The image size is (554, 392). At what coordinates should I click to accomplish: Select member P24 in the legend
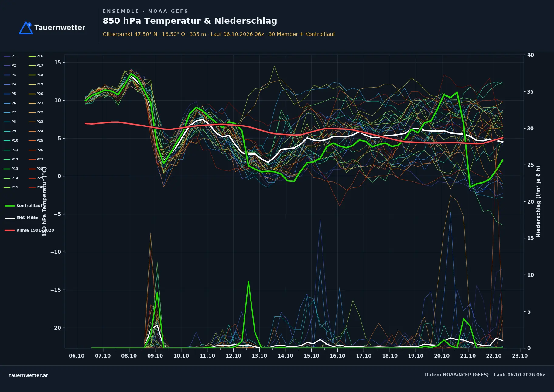click(36, 131)
